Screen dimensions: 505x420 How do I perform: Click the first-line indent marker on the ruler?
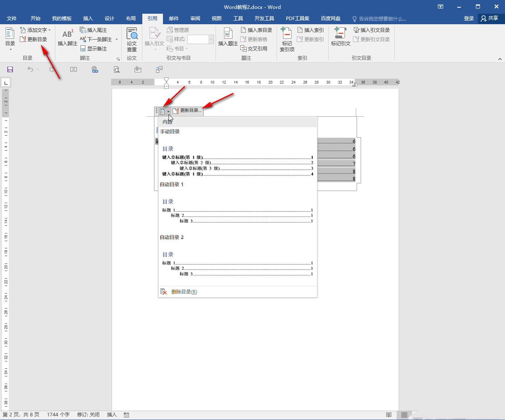(166, 80)
